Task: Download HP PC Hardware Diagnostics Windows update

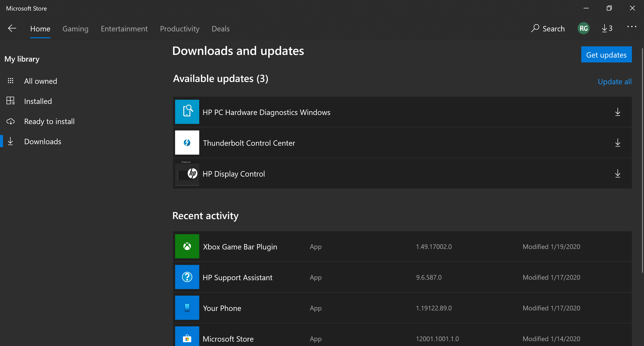Action: point(618,112)
